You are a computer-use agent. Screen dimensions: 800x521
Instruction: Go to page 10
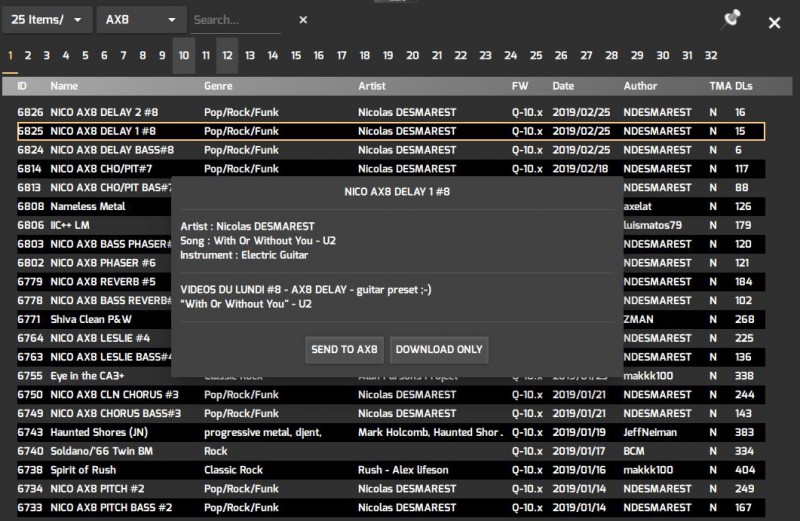pyautogui.click(x=183, y=56)
